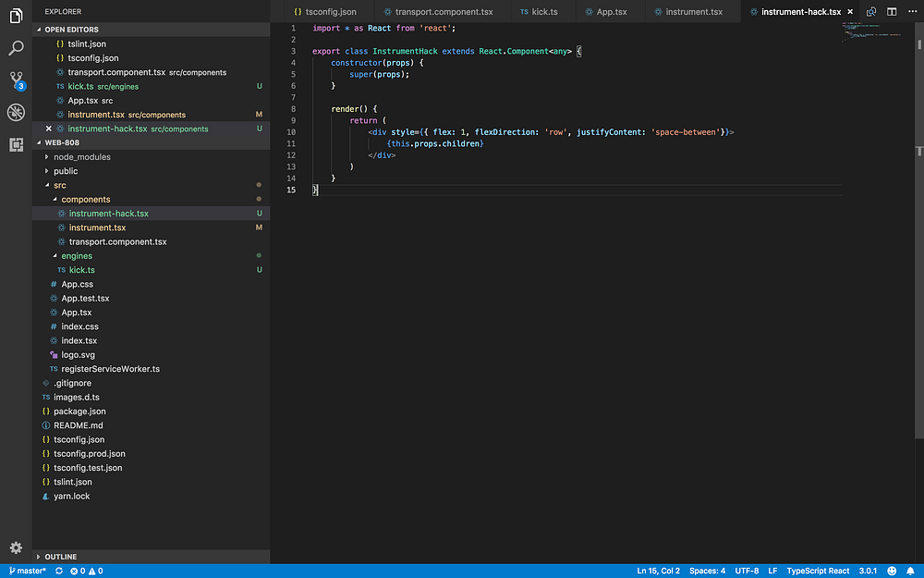
Task: Split the editor to the right
Action: [x=891, y=12]
